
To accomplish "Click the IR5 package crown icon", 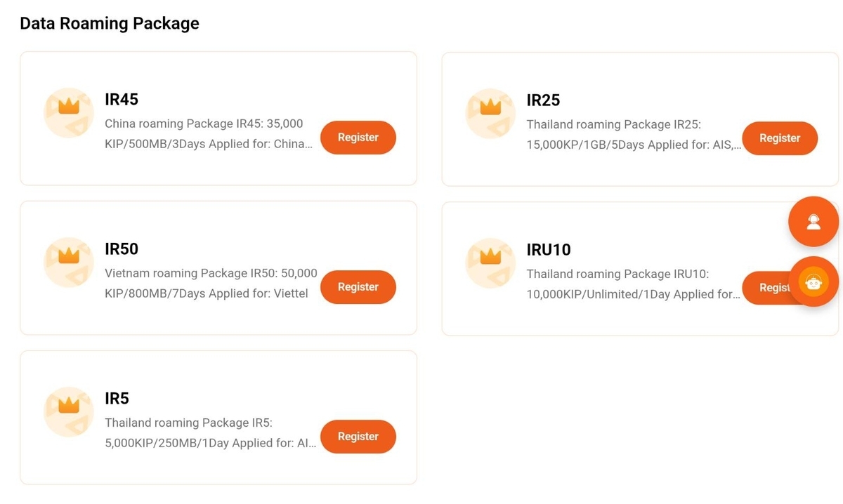I will click(x=69, y=412).
